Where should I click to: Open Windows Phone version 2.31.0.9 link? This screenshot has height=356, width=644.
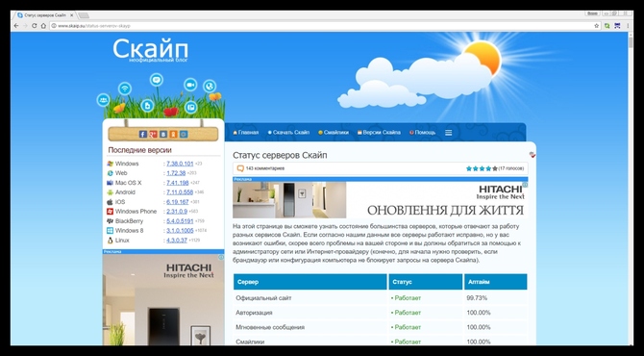pyautogui.click(x=177, y=212)
